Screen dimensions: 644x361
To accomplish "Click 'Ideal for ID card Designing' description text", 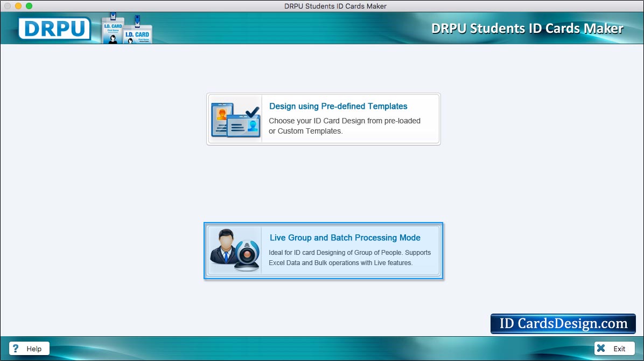I will click(350, 258).
